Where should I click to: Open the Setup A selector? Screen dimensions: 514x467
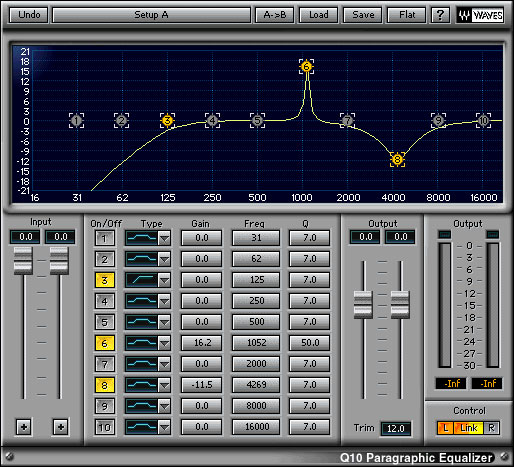coord(151,15)
